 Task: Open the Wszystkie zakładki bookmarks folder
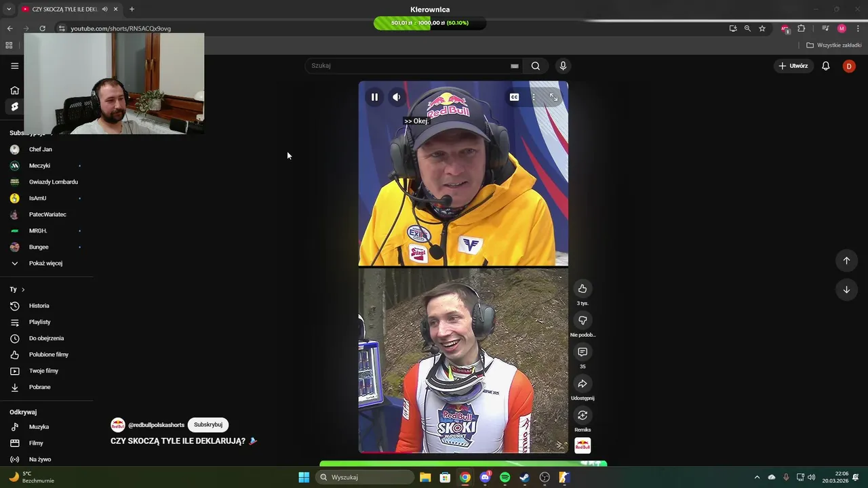(x=834, y=45)
